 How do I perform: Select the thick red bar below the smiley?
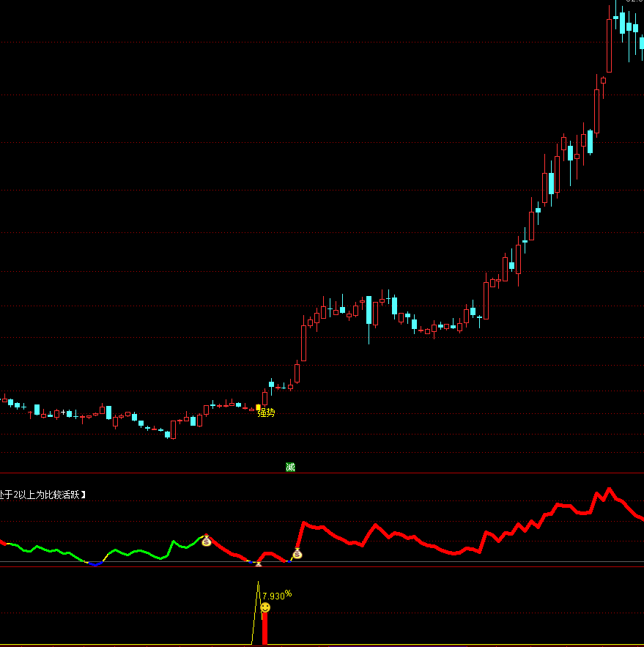click(264, 630)
